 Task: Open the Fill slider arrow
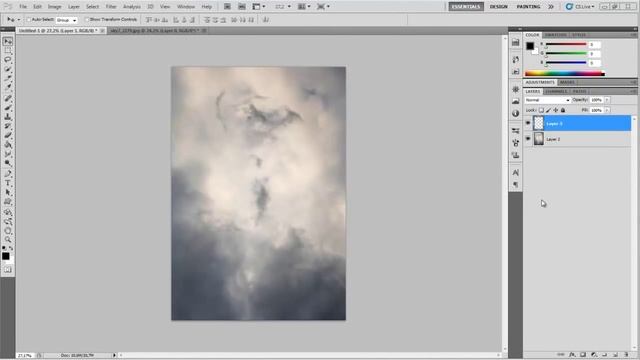607,110
